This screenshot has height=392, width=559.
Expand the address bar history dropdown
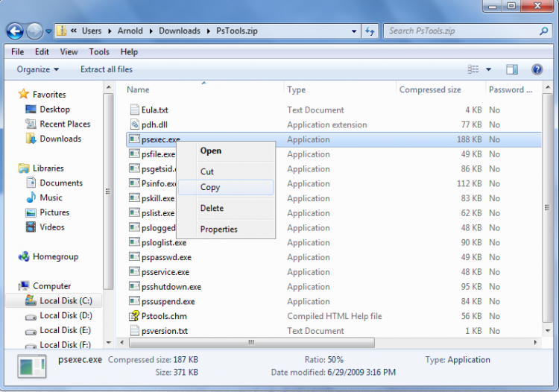(x=353, y=31)
